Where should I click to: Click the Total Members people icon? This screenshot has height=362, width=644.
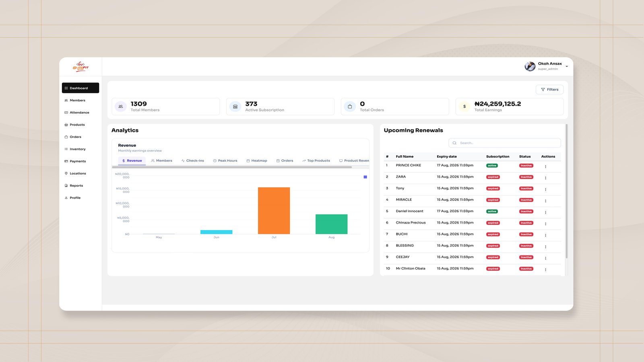121,107
